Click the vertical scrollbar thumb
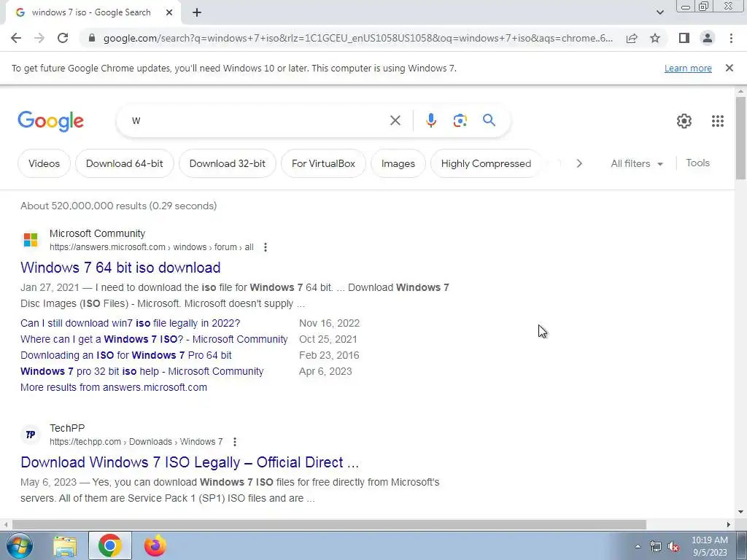Screen dimensions: 747x560 tap(740, 138)
